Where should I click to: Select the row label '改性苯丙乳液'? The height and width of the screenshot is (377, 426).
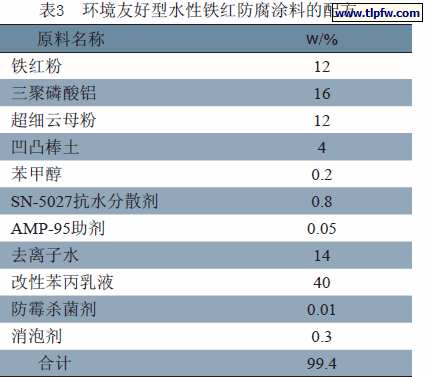click(62, 282)
